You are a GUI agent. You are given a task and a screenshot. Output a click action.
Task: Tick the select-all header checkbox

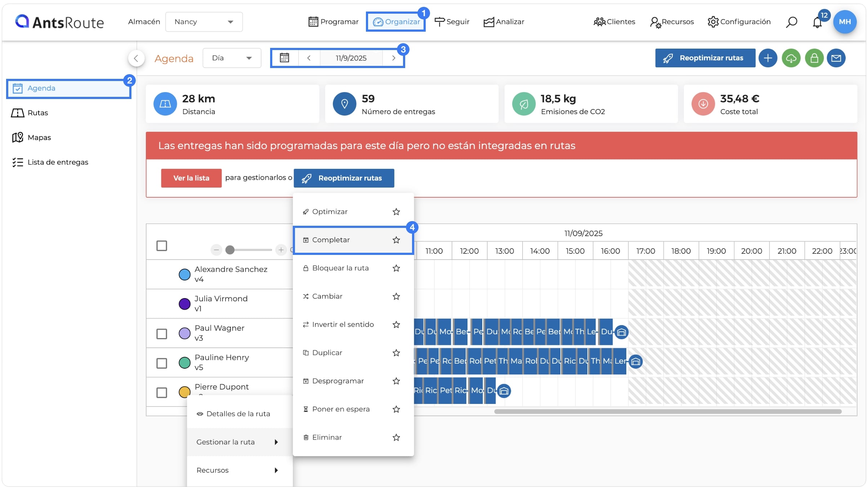pyautogui.click(x=162, y=246)
